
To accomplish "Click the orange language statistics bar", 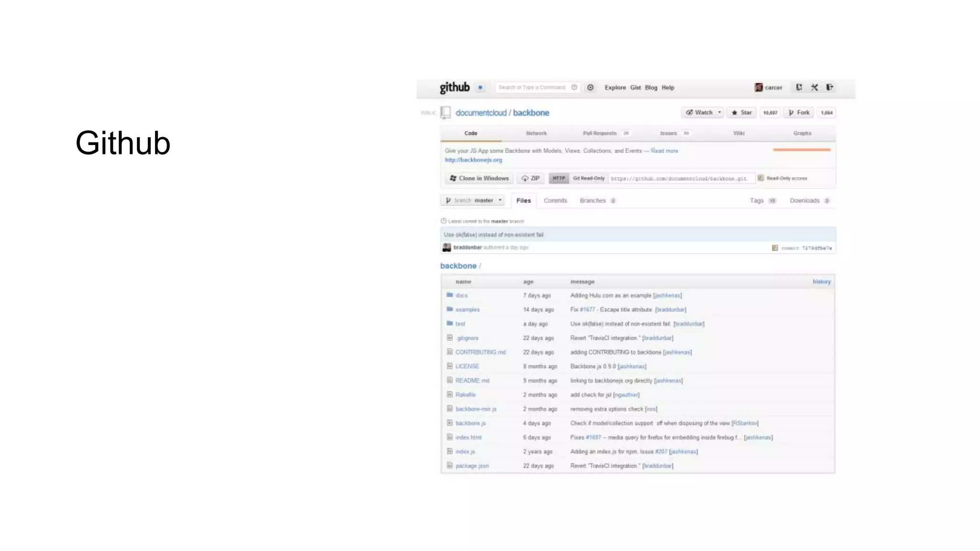I will click(802, 150).
